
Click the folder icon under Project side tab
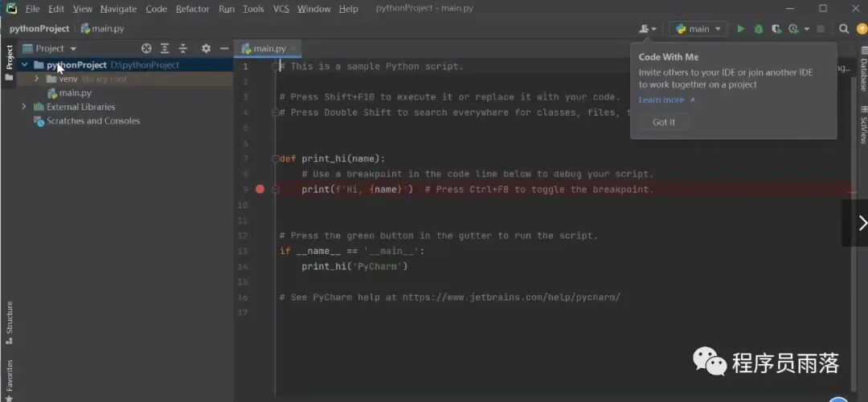[9, 77]
